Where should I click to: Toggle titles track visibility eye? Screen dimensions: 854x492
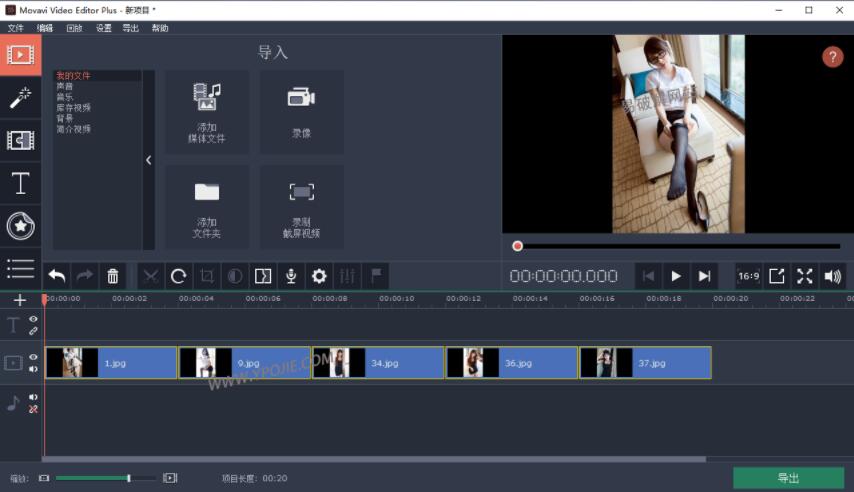pos(33,319)
